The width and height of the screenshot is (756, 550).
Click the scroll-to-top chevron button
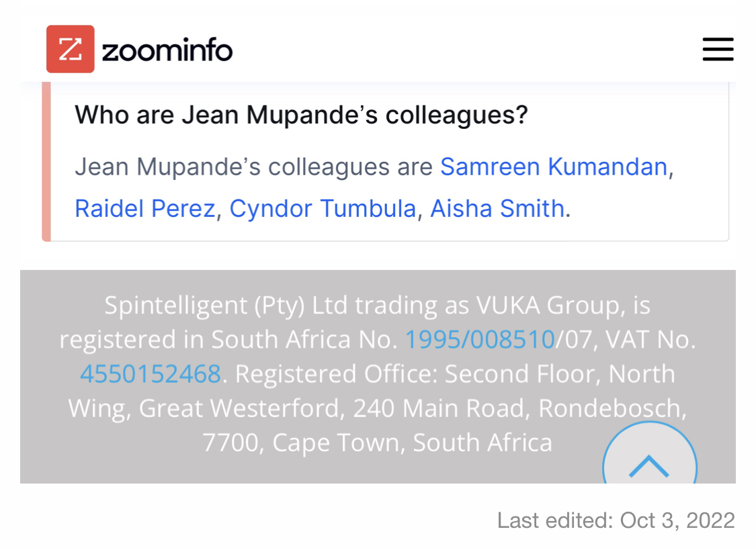649,465
